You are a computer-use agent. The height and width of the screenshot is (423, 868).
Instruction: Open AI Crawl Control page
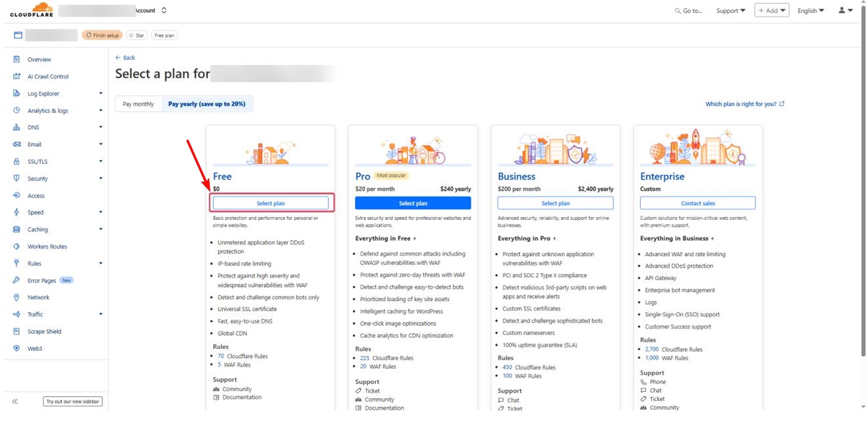[48, 76]
